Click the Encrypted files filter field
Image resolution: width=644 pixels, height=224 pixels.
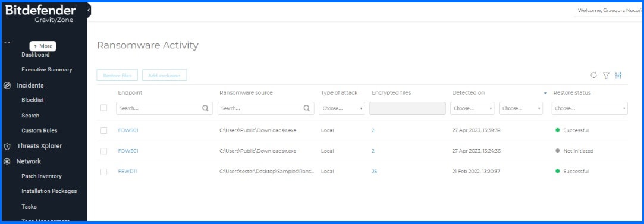tap(407, 108)
